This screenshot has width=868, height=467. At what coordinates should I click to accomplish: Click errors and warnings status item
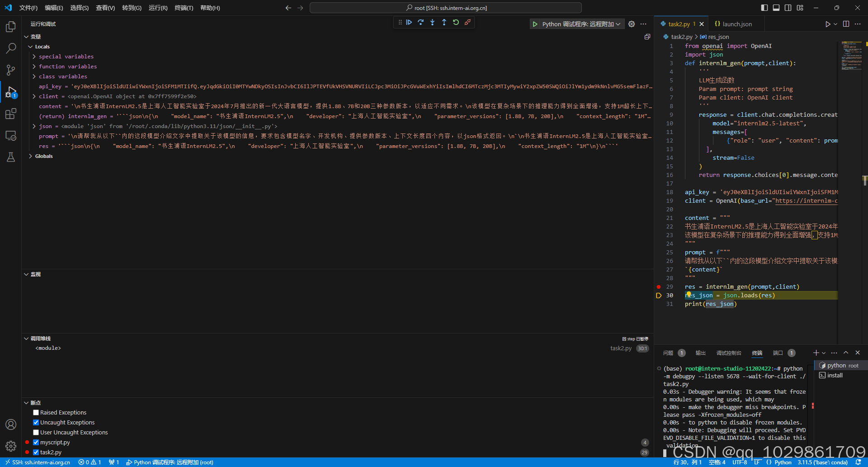[90, 462]
